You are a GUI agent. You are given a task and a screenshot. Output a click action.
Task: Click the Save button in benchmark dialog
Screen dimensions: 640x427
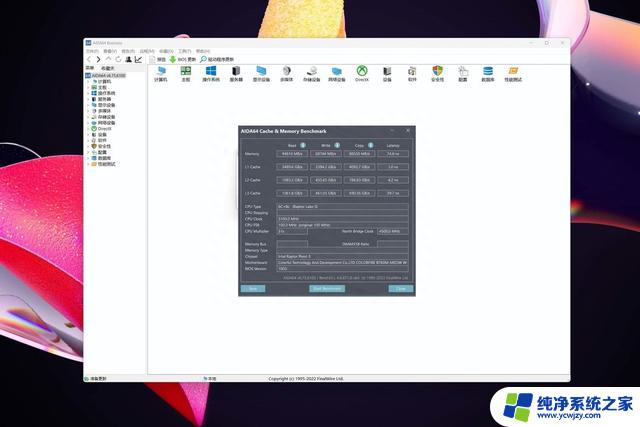point(253,289)
